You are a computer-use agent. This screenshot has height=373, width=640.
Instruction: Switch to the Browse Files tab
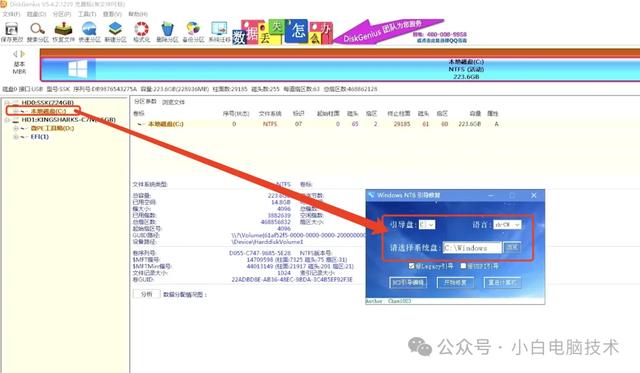click(173, 102)
